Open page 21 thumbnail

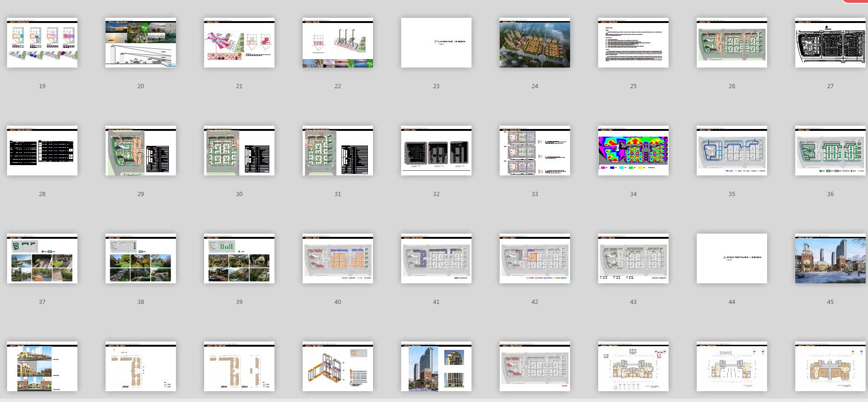coord(239,43)
